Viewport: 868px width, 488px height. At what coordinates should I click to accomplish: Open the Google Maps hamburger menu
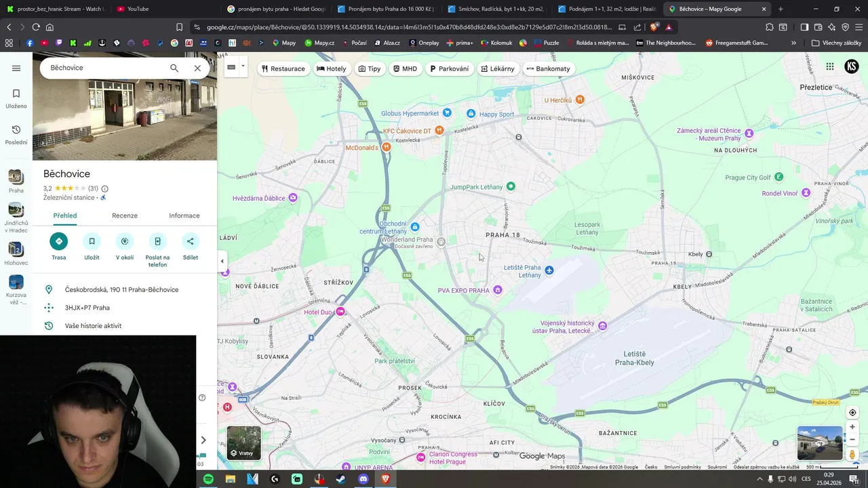click(x=16, y=68)
